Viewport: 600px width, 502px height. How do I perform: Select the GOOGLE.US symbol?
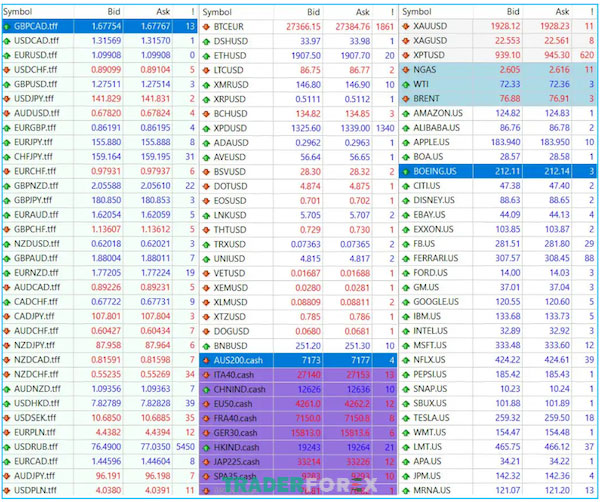(436, 302)
